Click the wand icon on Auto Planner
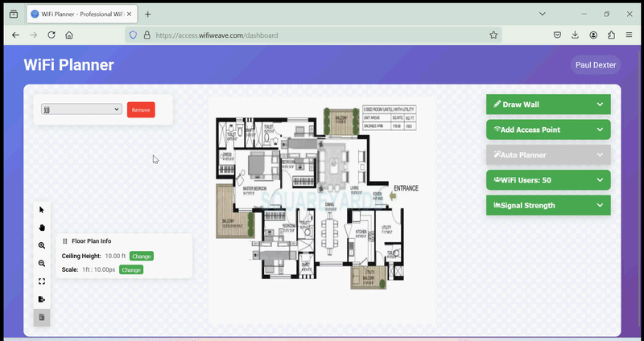Image resolution: width=644 pixels, height=341 pixels. click(497, 154)
